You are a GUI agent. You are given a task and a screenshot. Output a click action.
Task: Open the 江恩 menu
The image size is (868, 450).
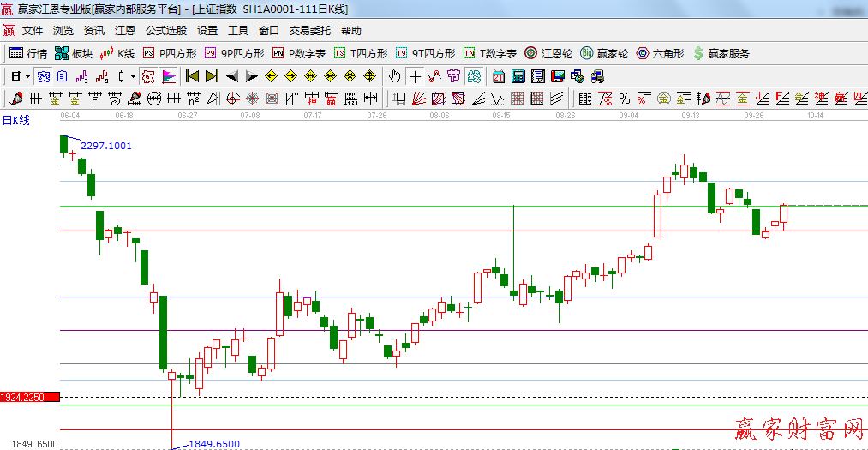125,30
